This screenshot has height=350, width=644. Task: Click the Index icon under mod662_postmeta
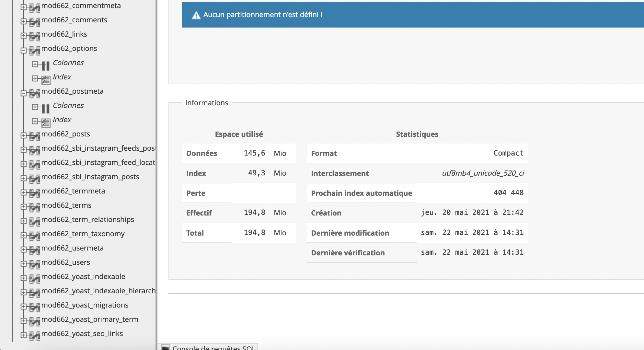tap(46, 122)
